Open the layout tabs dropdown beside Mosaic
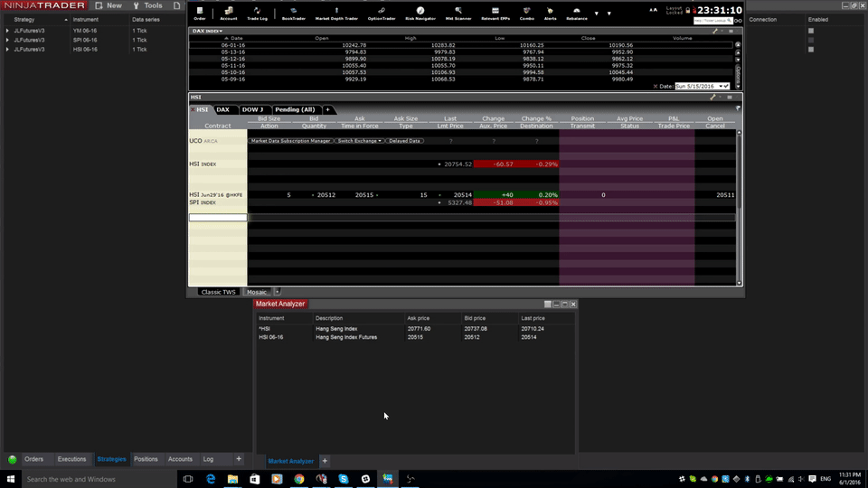This screenshot has height=488, width=868. coord(278,292)
